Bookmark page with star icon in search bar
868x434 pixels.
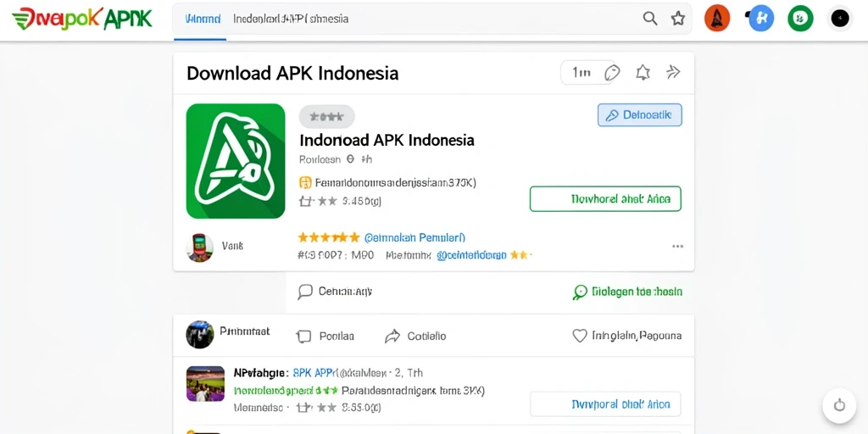678,19
